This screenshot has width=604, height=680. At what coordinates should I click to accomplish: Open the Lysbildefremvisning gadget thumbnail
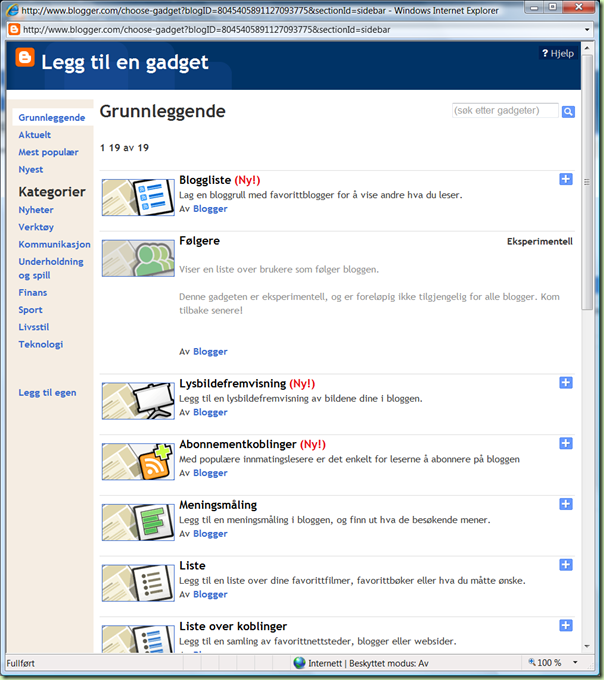tap(138, 401)
